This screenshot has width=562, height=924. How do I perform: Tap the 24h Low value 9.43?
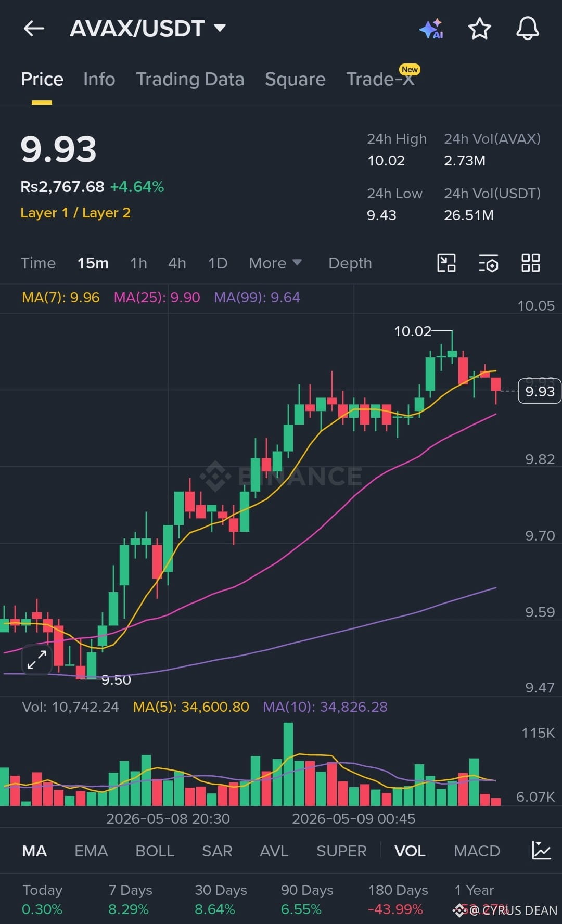pyautogui.click(x=381, y=215)
